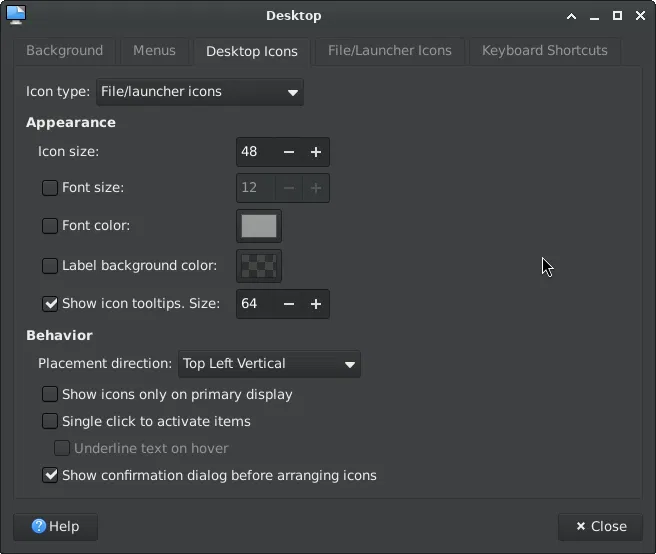Screen dimensions: 656x554
Task: Enable the Font color checkbox
Action: coord(50,226)
